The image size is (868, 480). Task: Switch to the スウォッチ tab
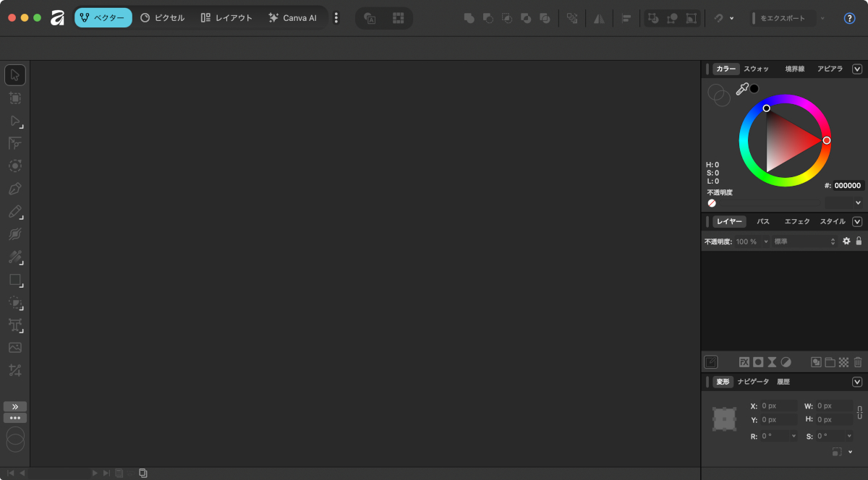point(757,69)
